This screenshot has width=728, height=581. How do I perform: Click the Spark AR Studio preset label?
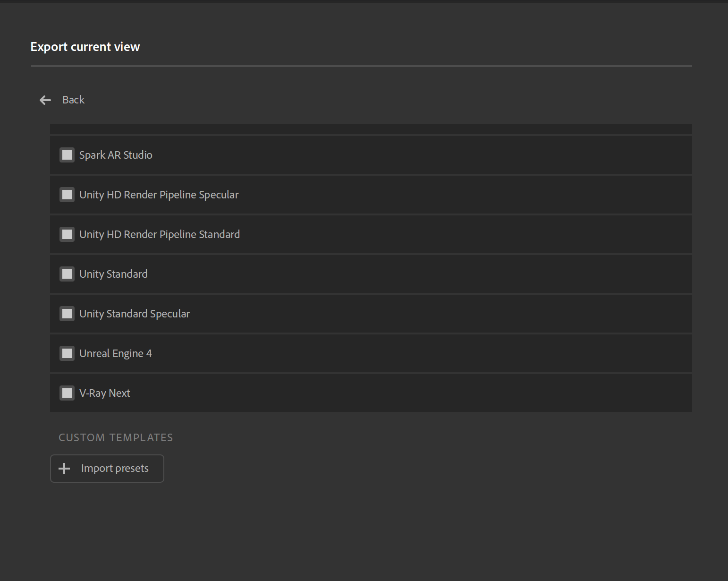coord(116,155)
